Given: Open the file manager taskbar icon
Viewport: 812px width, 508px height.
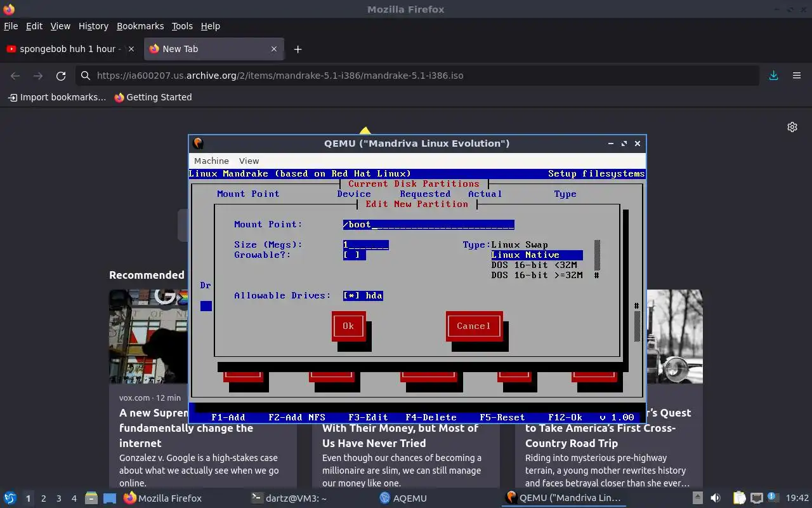Looking at the screenshot, I should [91, 498].
